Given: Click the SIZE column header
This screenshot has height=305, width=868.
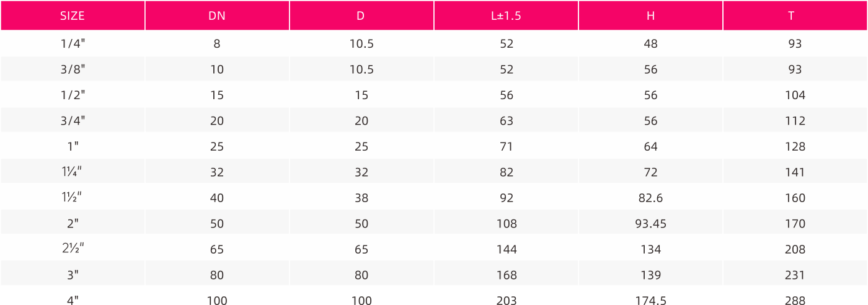Looking at the screenshot, I should pos(73,16).
